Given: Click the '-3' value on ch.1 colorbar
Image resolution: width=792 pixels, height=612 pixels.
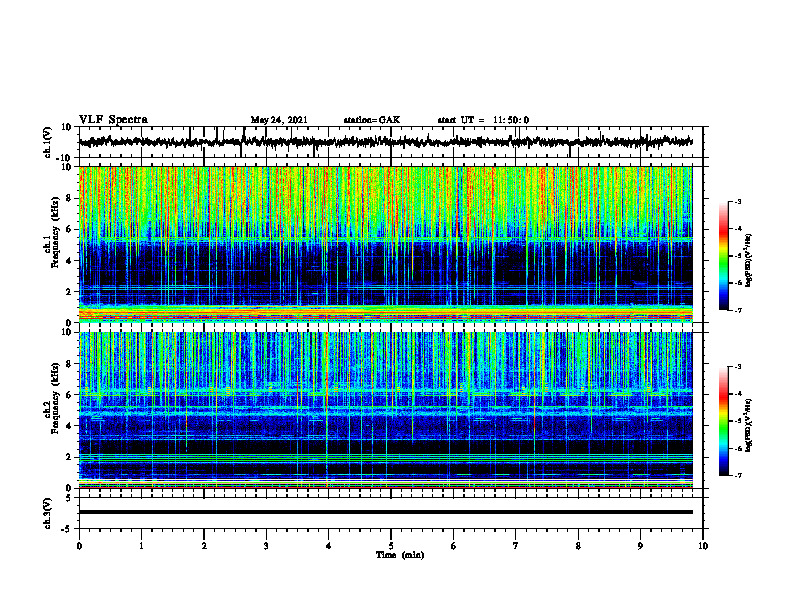Looking at the screenshot, I should (x=738, y=202).
